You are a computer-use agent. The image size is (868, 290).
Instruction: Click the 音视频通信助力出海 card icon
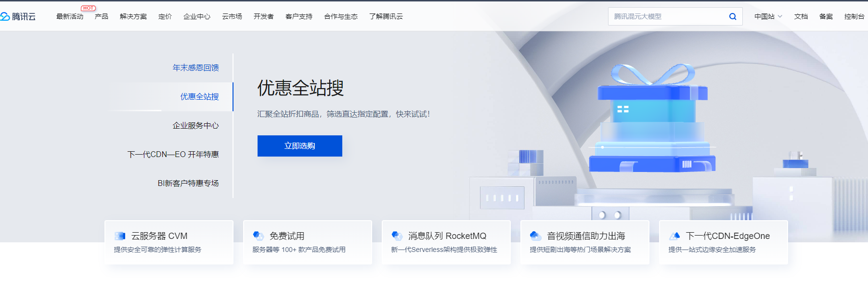coord(536,236)
